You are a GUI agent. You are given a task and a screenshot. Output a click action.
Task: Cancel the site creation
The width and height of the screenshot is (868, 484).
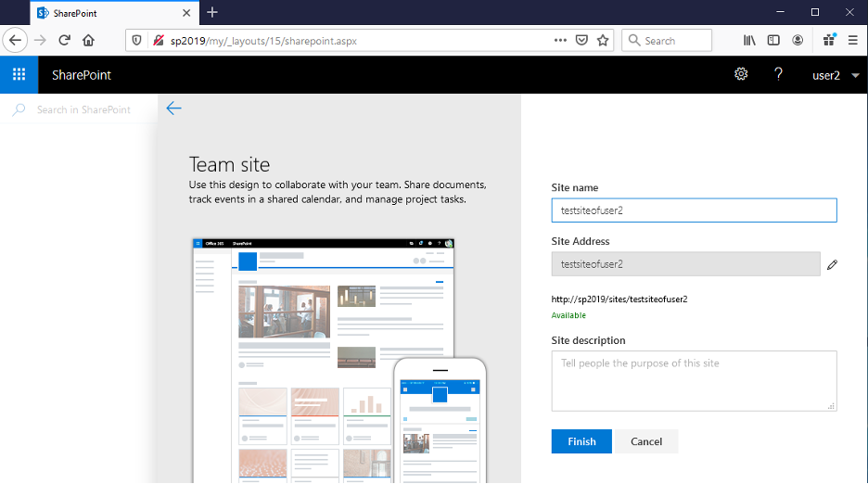646,441
